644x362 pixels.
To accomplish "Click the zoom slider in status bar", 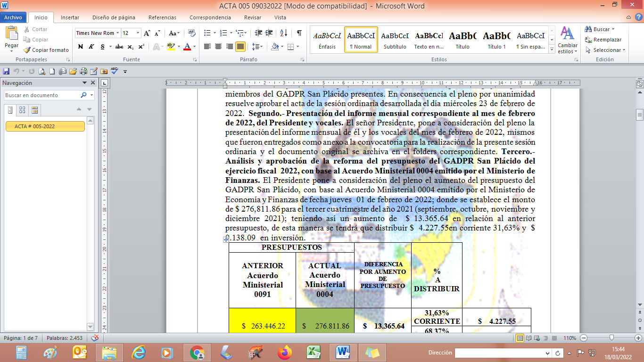I will point(611,338).
